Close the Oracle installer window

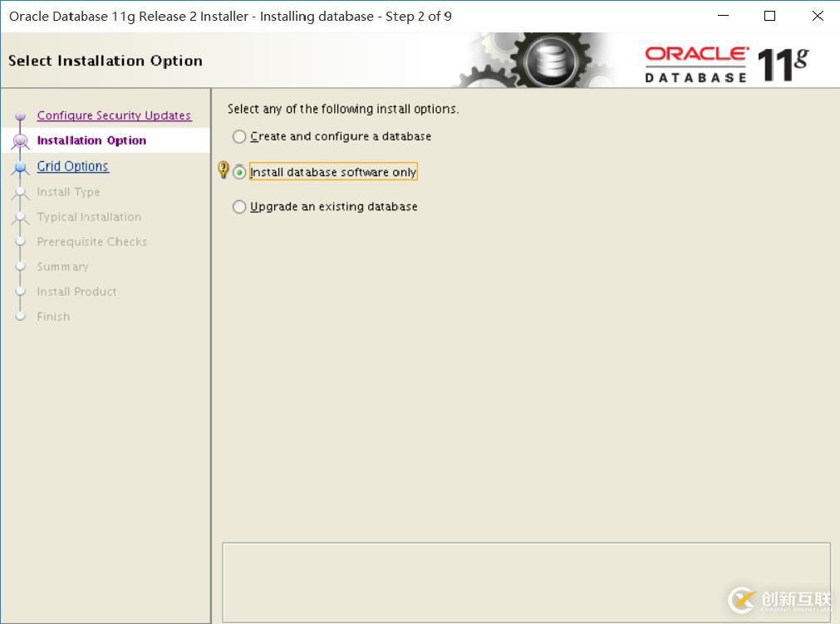coord(818,16)
